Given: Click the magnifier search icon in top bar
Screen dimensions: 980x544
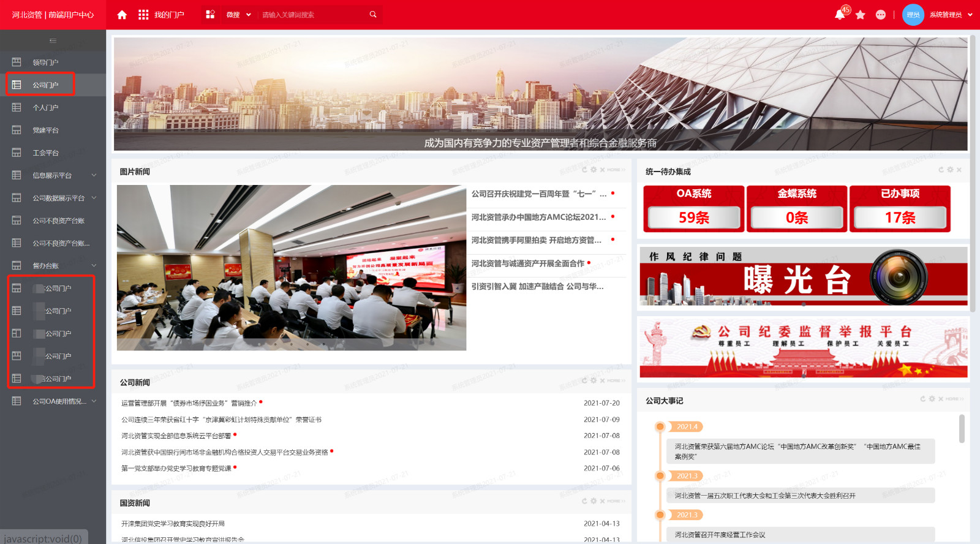Looking at the screenshot, I should (373, 14).
